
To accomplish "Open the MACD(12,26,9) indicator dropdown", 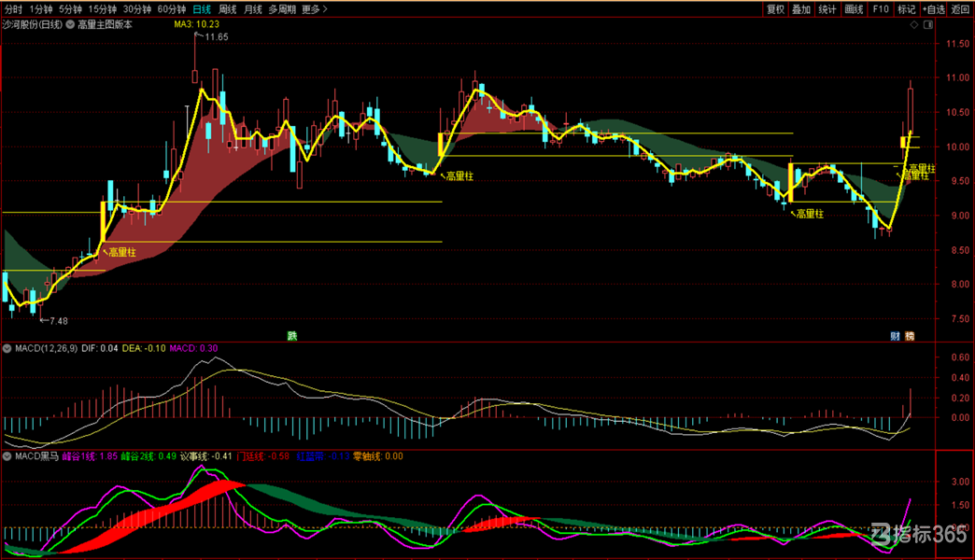I will coord(7,349).
